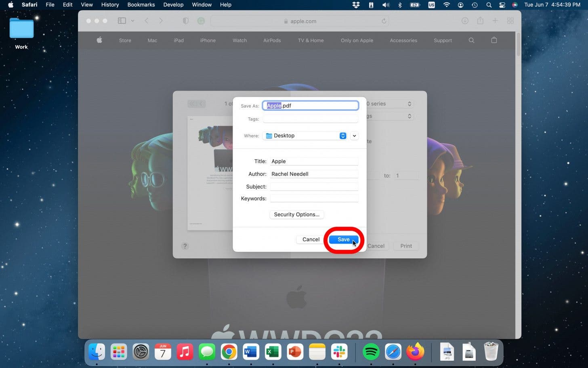
Task: Open Finder from the Dock
Action: (x=97, y=352)
